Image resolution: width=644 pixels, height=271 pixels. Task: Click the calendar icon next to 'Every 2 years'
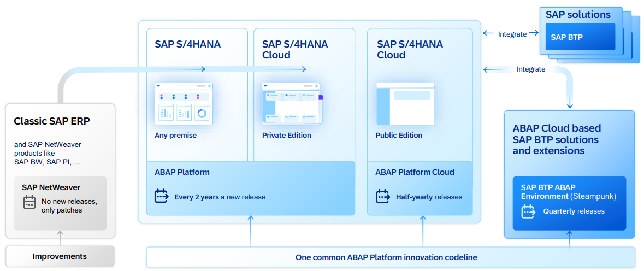point(162,196)
